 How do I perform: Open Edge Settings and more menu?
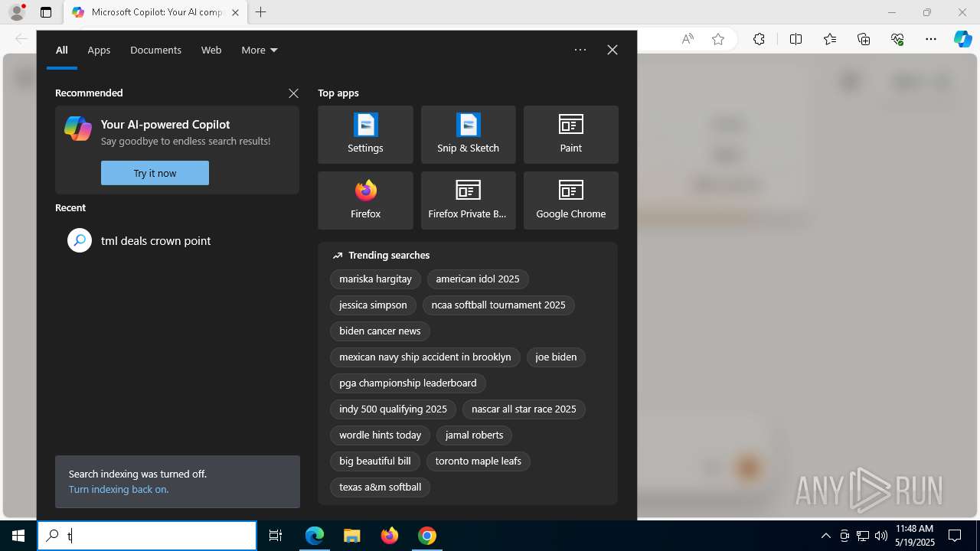click(931, 39)
